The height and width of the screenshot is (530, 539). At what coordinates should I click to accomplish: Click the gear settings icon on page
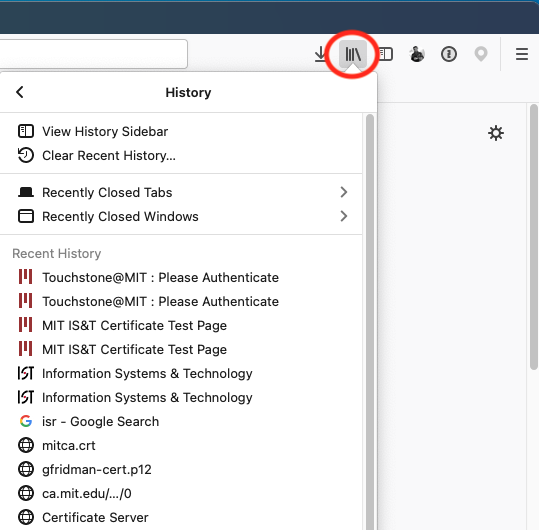click(x=495, y=133)
